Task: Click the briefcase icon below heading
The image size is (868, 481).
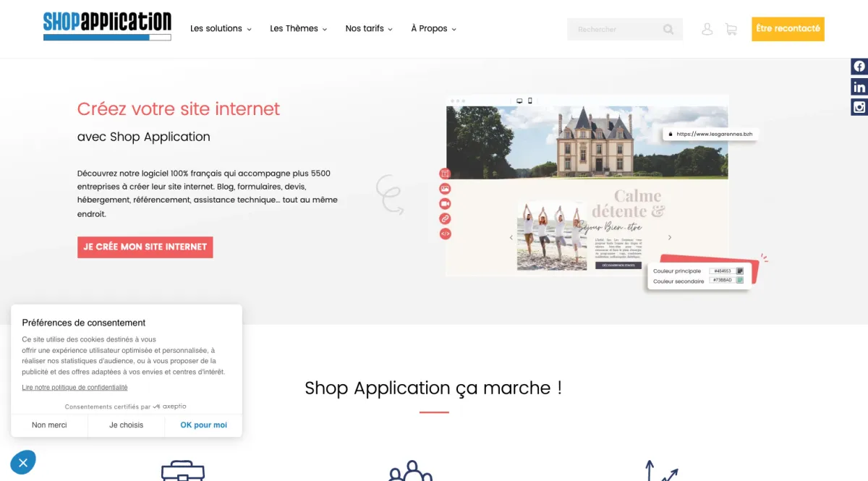Action: [x=182, y=471]
